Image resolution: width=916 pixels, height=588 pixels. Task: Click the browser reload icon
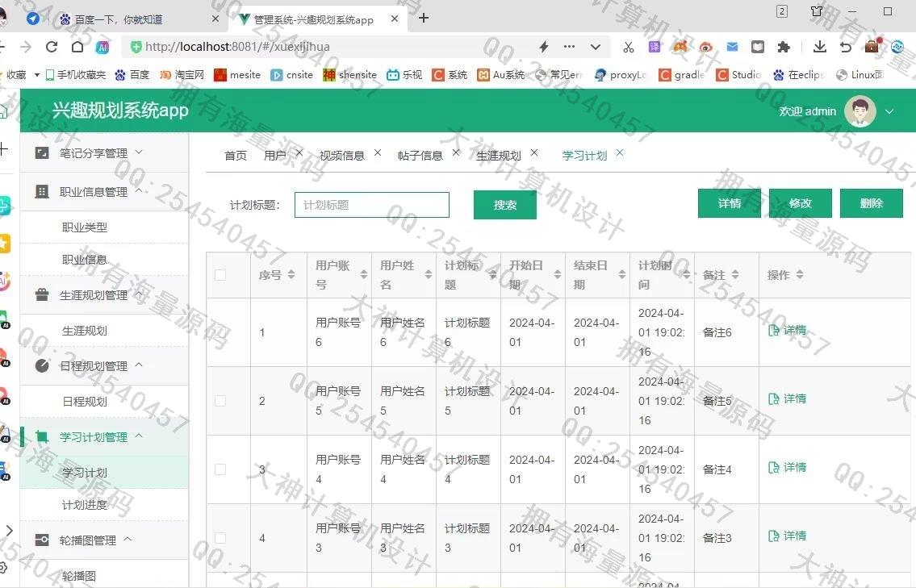pyautogui.click(x=52, y=47)
